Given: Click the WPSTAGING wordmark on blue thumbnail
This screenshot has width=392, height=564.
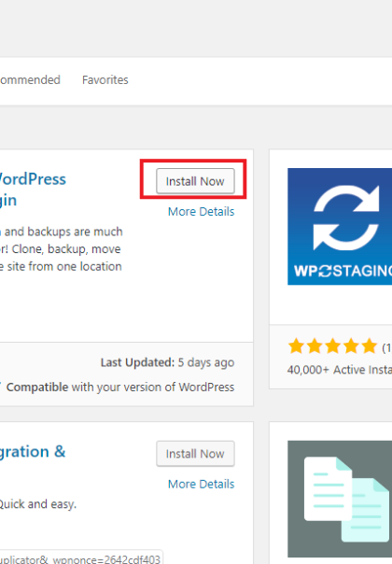Looking at the screenshot, I should click(343, 271).
